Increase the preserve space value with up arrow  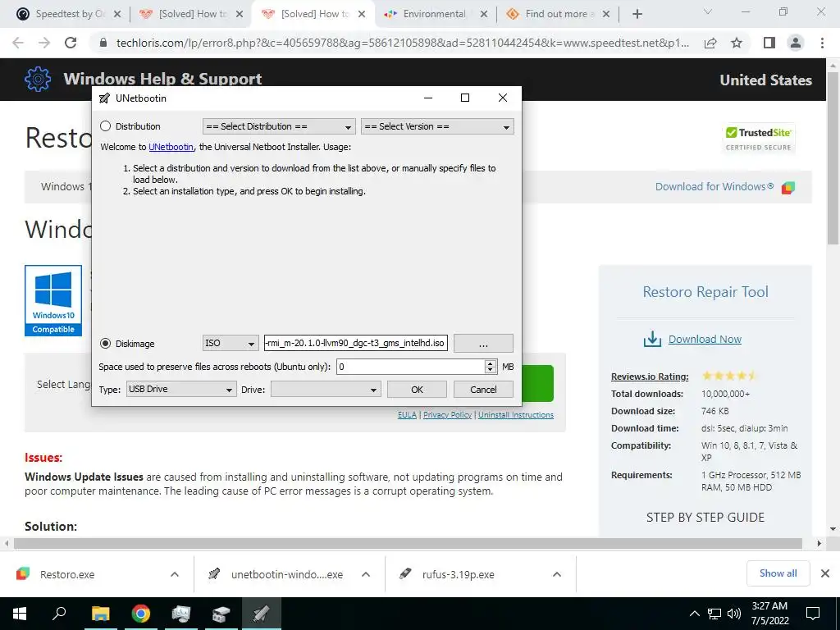(x=491, y=363)
